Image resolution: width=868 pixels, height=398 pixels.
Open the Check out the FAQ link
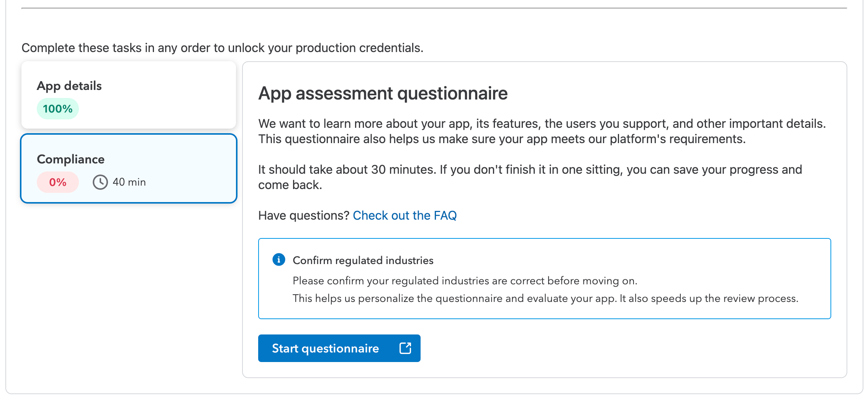[405, 215]
